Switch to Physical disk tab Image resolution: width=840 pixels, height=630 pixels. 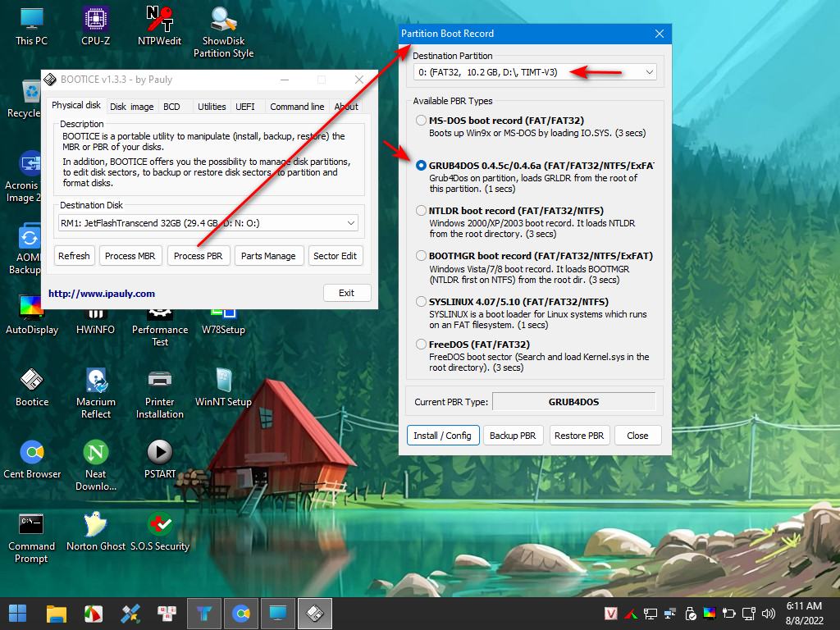(76, 105)
